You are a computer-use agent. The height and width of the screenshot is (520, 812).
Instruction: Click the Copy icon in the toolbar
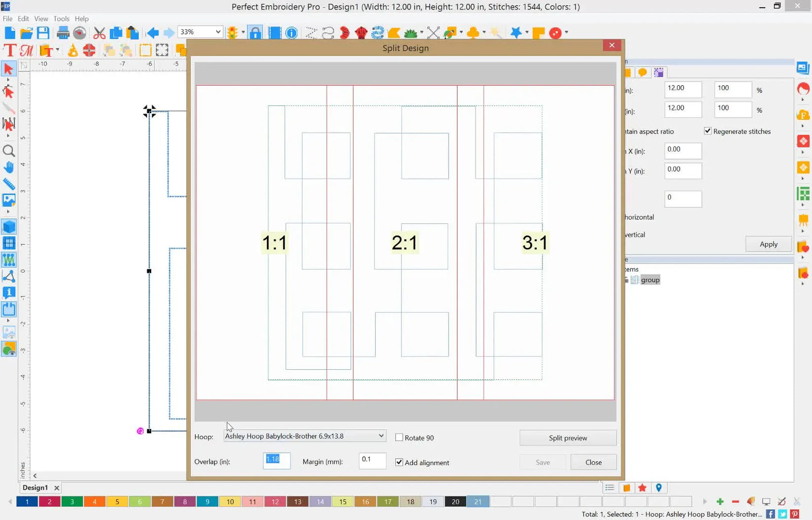[116, 33]
